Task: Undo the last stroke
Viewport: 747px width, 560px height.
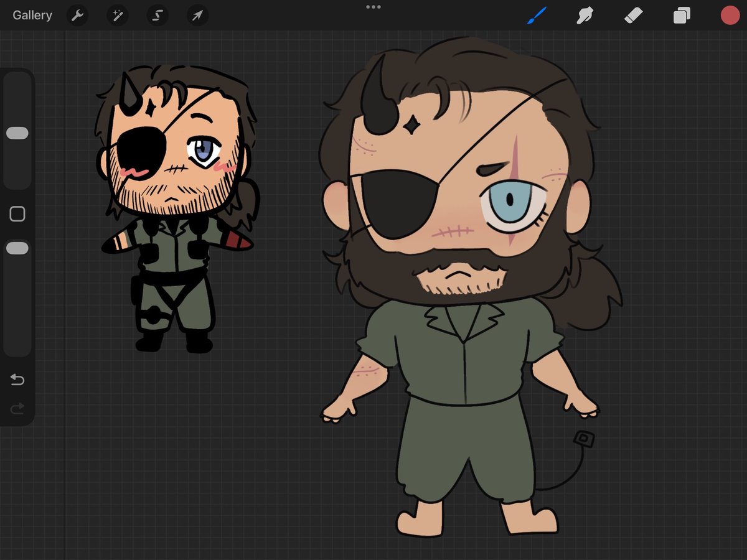Action: coord(17,380)
